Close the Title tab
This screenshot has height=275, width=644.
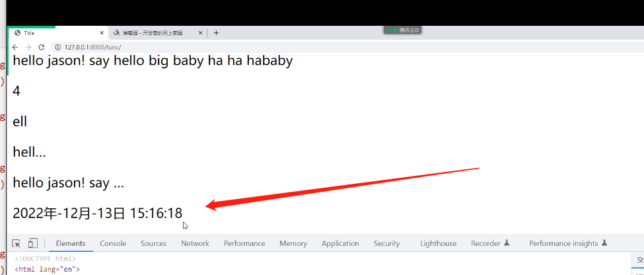click(x=102, y=33)
